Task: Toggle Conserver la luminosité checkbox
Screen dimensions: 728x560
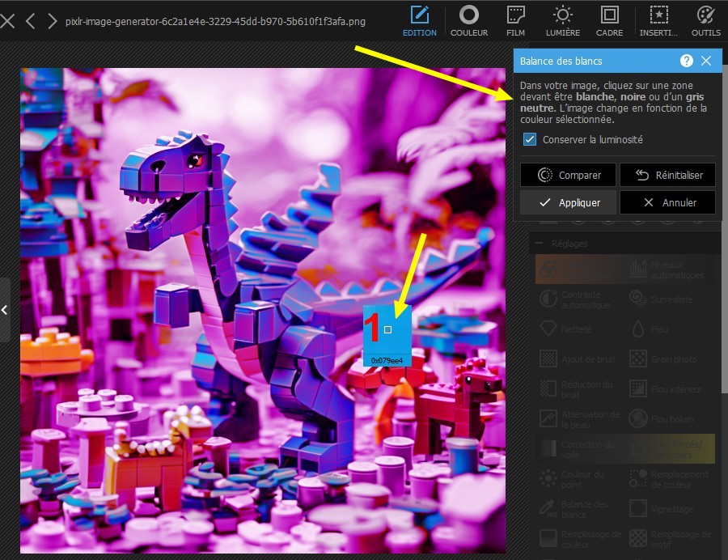Action: point(530,139)
